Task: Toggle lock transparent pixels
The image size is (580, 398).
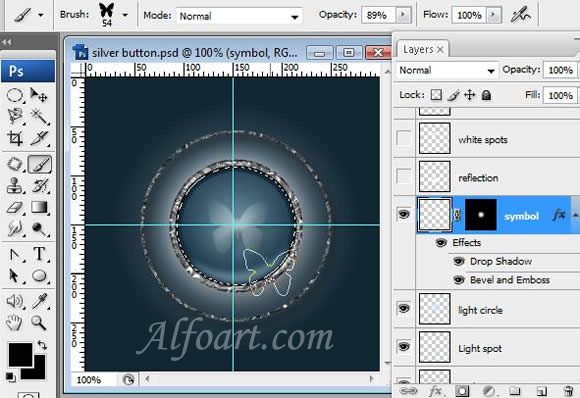Action: click(436, 95)
